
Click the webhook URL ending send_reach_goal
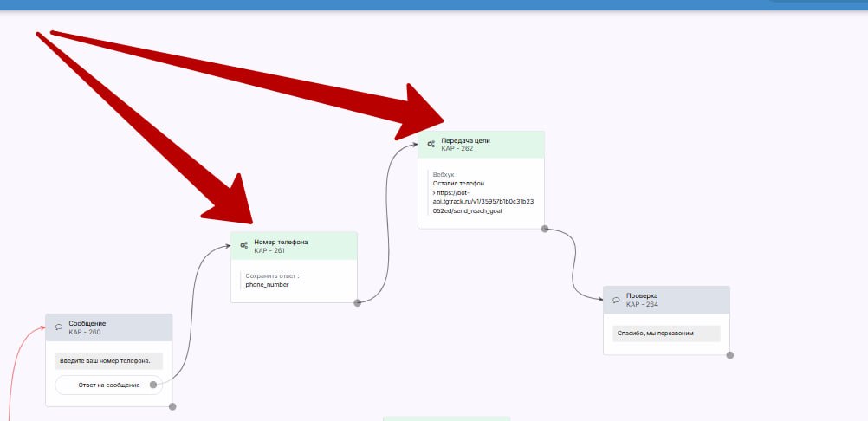point(483,202)
